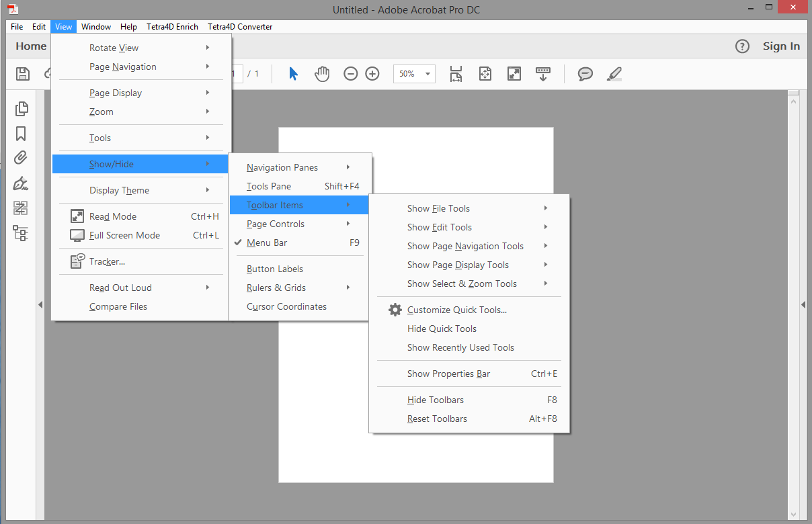The width and height of the screenshot is (812, 524).
Task: Open the Window menu
Action: pyautogui.click(x=96, y=27)
